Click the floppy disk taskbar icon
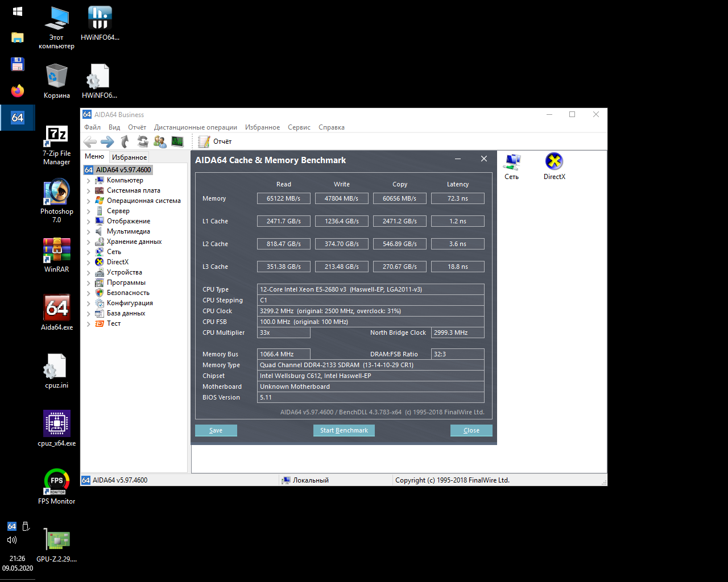The image size is (728, 582). (18, 64)
